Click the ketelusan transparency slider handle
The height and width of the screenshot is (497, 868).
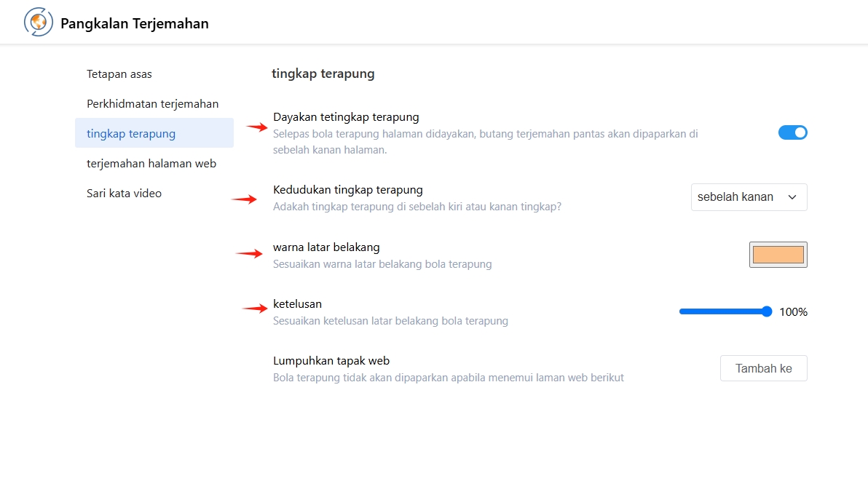(767, 311)
